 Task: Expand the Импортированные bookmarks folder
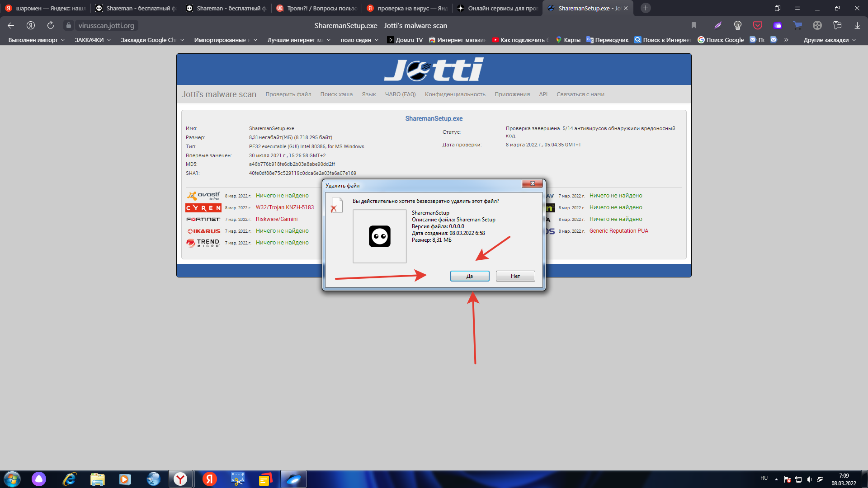(226, 40)
